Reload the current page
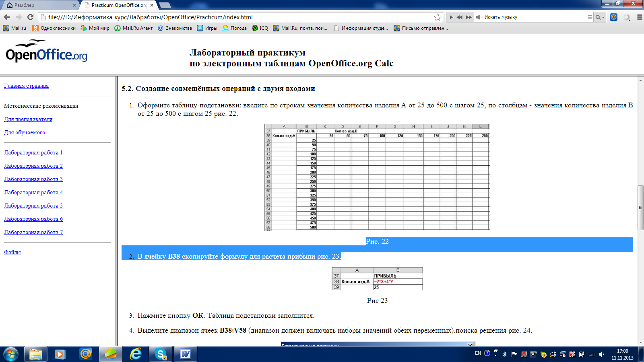The height and width of the screenshot is (362, 644). tap(30, 17)
